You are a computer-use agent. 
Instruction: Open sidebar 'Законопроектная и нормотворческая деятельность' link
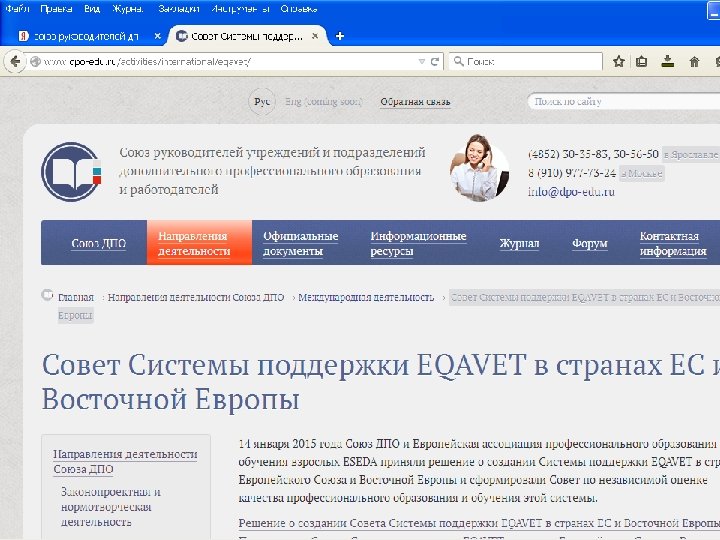[111, 506]
